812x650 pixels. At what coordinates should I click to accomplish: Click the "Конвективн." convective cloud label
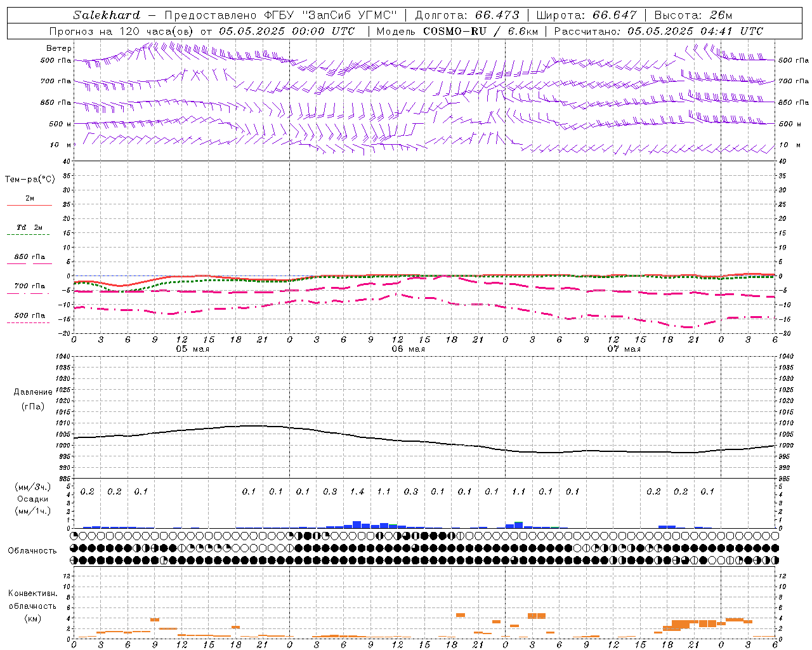point(33,594)
